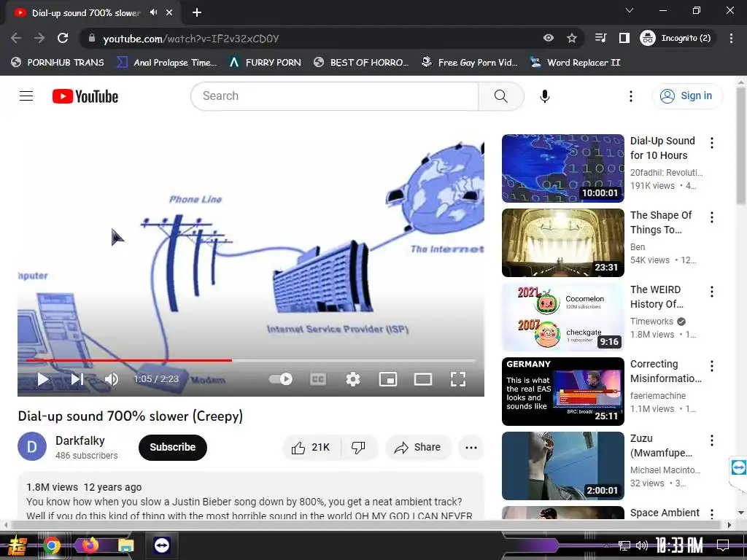Bookmark this page with star icon
747x560 pixels.
[x=572, y=38]
